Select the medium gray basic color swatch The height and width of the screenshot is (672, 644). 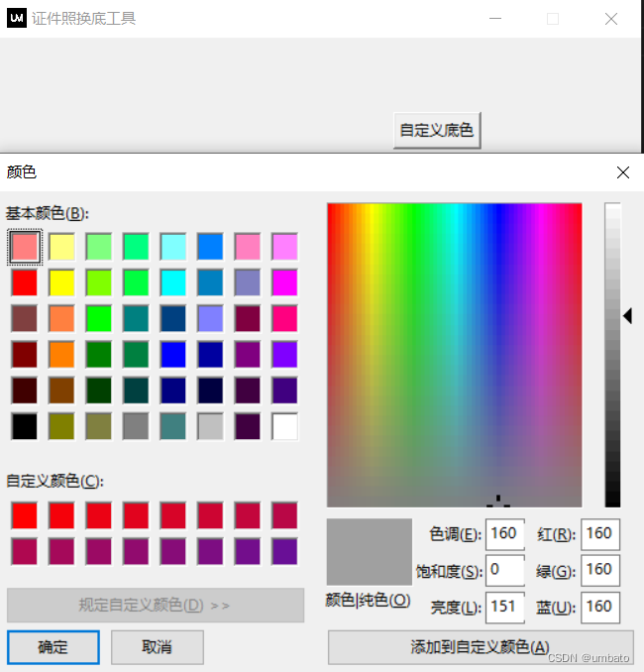[136, 426]
